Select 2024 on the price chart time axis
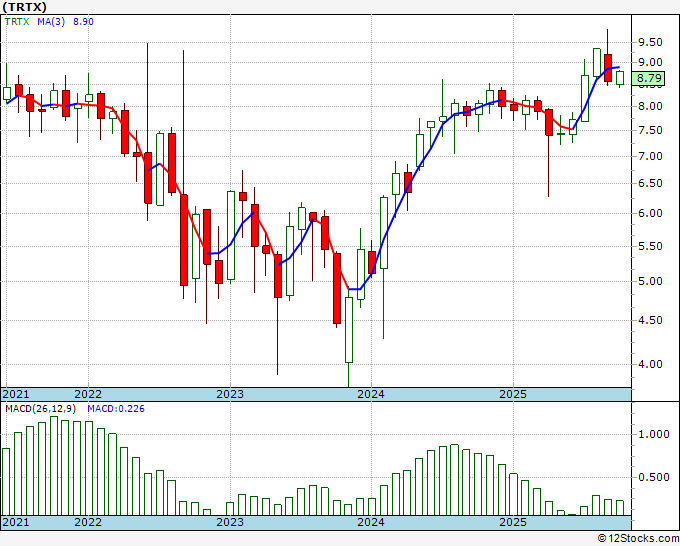This screenshot has height=546, width=680. point(371,394)
